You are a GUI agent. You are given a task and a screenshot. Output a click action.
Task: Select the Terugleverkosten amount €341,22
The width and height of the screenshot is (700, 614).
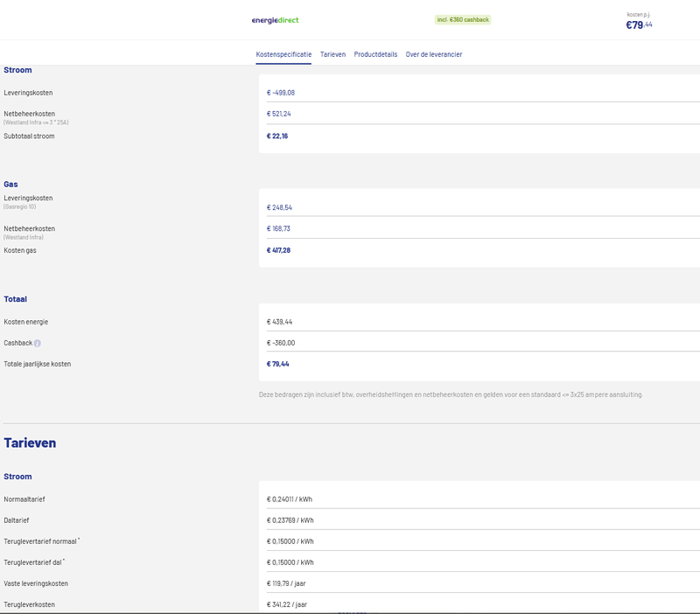[x=288, y=604]
